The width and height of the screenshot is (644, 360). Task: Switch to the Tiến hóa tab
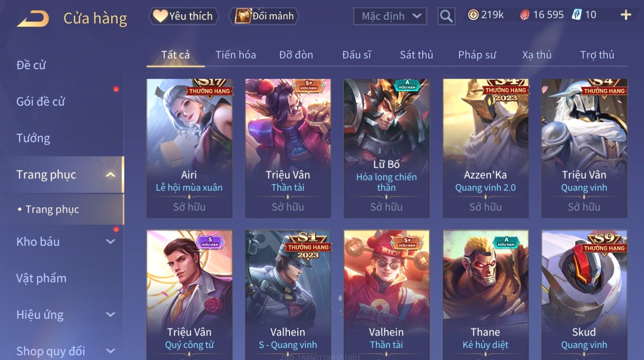(236, 55)
